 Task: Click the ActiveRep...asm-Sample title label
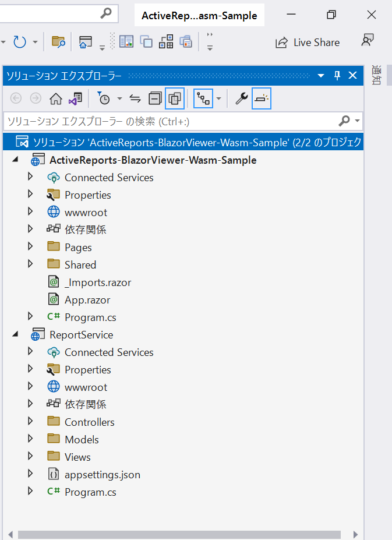199,16
